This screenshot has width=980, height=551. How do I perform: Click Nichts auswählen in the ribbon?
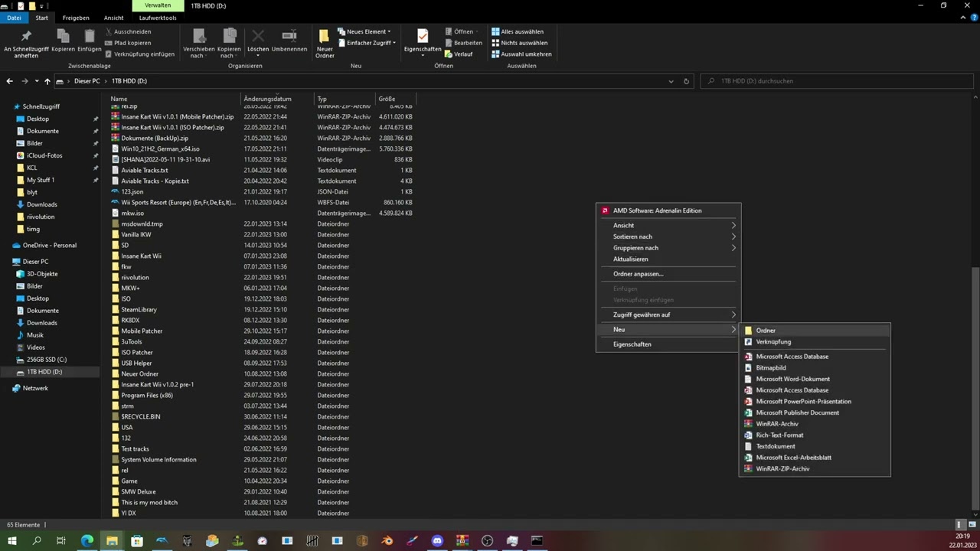[520, 43]
